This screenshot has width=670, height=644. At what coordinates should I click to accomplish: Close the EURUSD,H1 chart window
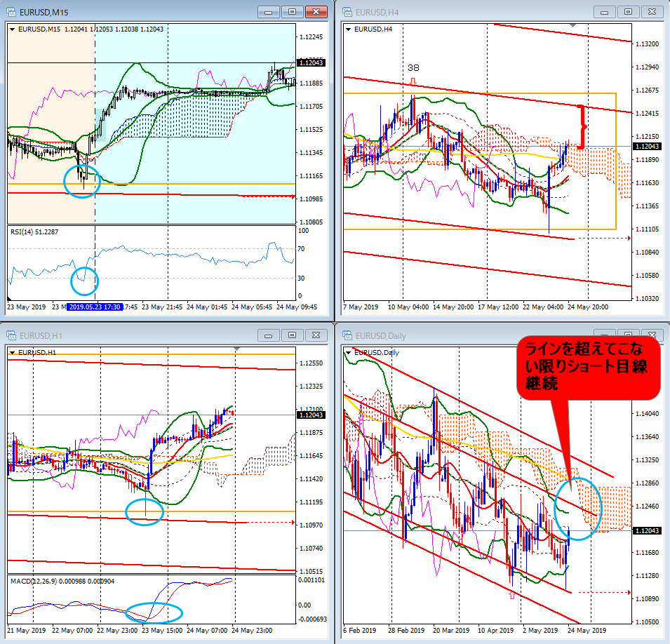coord(316,335)
